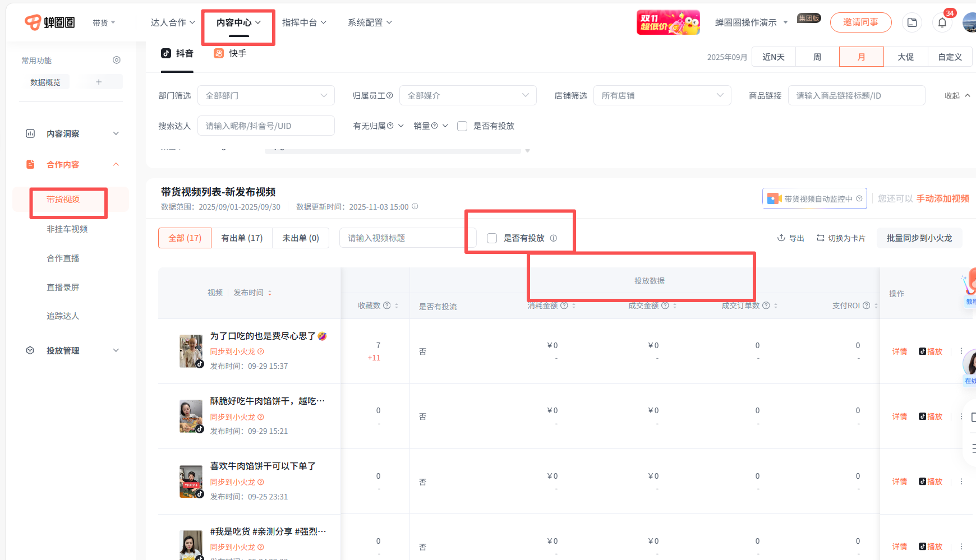Open the 部门筛选 全部部门 dropdown
This screenshot has height=560, width=976.
tap(266, 96)
